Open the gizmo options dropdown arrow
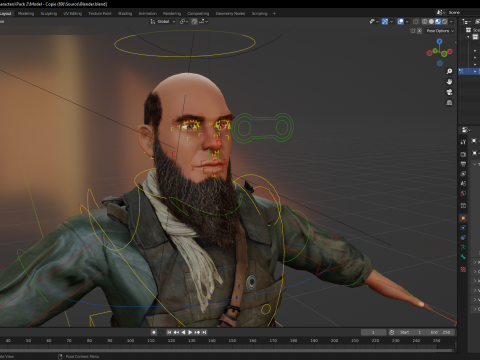 [x=392, y=22]
